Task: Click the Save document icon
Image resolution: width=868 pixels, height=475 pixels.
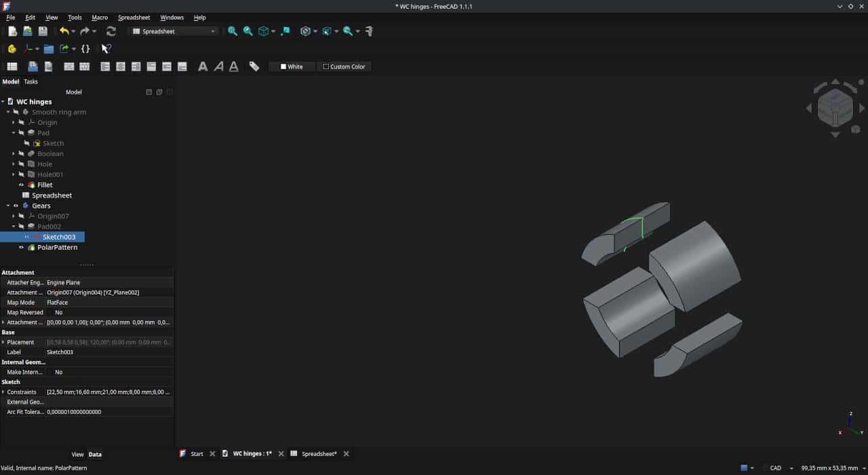Action: coord(43,31)
